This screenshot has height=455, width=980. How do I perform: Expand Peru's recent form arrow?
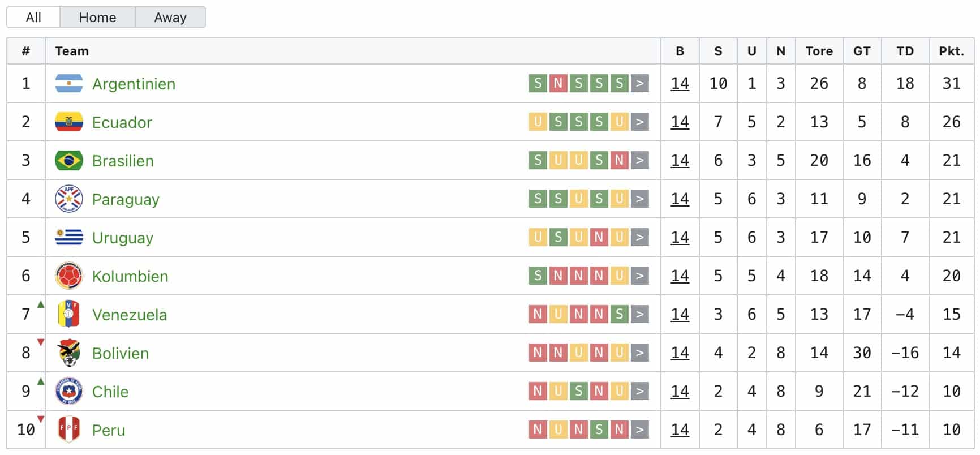pos(640,430)
